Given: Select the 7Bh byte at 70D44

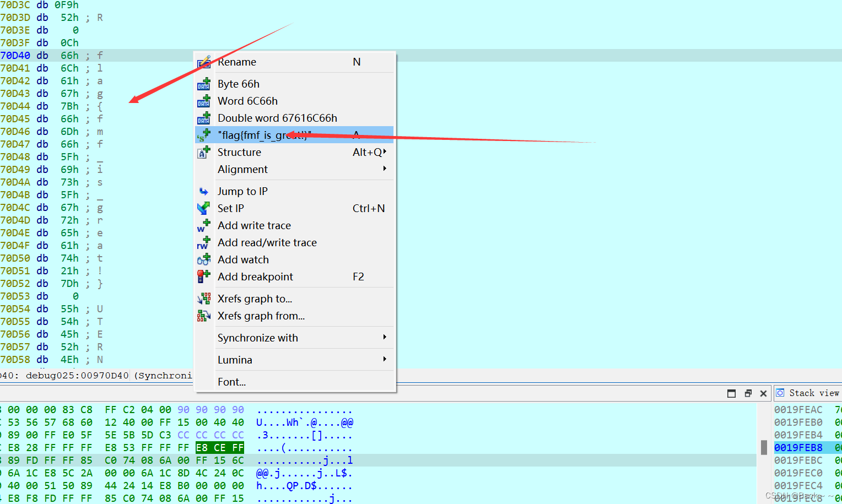Looking at the screenshot, I should [69, 106].
